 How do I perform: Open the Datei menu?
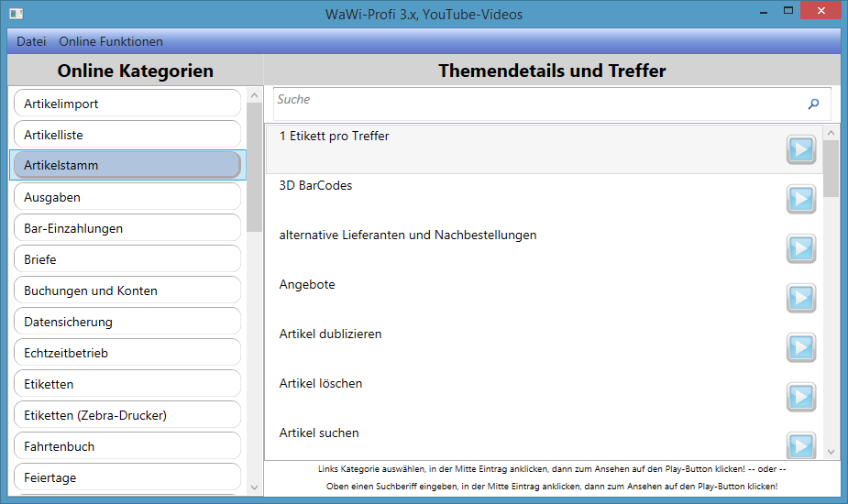click(31, 41)
